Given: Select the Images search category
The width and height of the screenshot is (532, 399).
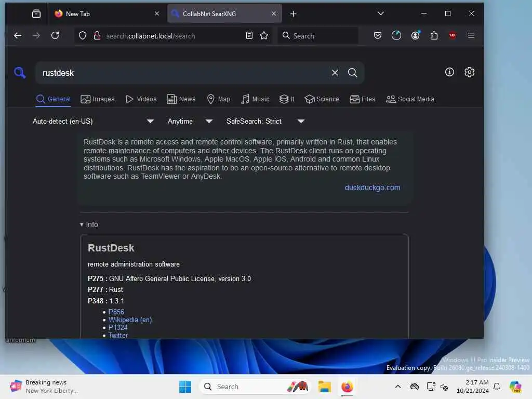Looking at the screenshot, I should pos(97,99).
